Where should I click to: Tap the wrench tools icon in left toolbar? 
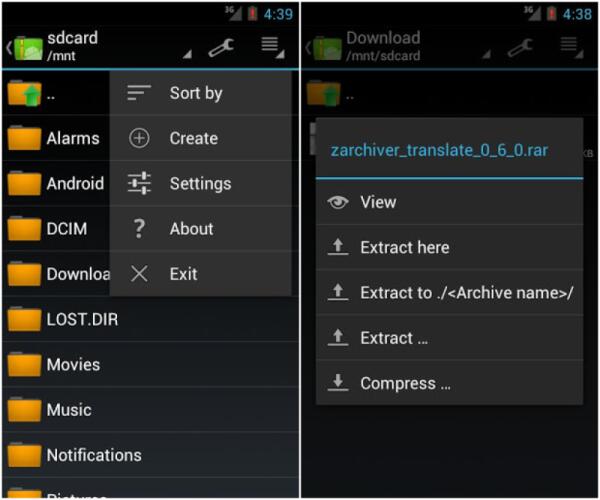coord(221,46)
